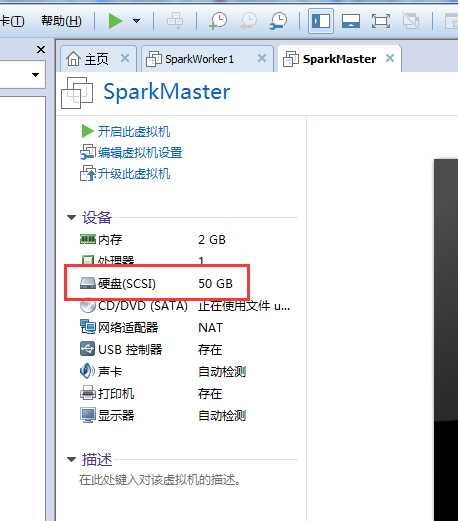Image resolution: width=458 pixels, height=521 pixels.
Task: Click the 2 GB memory value
Action: pyautogui.click(x=212, y=239)
